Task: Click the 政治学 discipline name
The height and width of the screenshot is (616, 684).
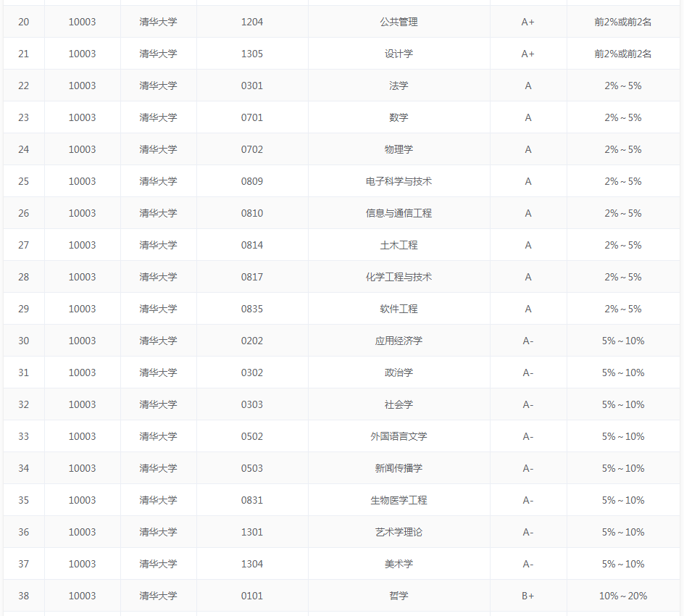Action: pyautogui.click(x=399, y=372)
